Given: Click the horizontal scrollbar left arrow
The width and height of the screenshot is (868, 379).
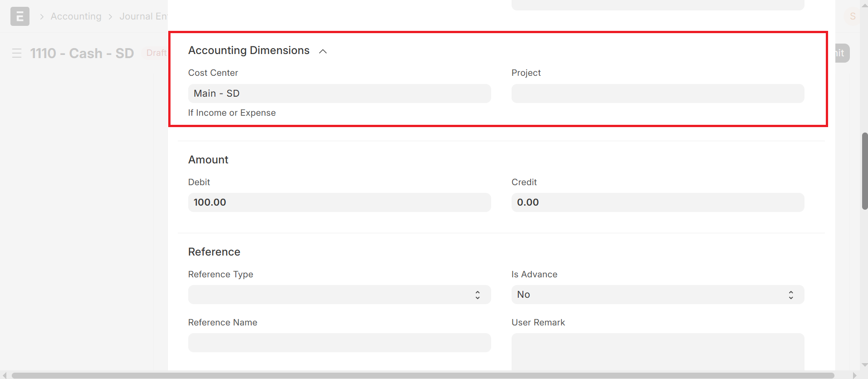Looking at the screenshot, I should click(x=5, y=375).
